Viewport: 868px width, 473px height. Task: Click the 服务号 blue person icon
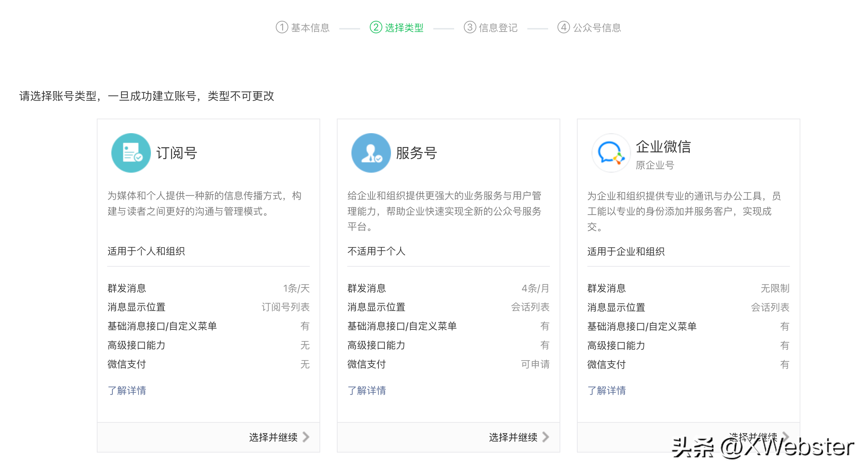[x=371, y=153]
